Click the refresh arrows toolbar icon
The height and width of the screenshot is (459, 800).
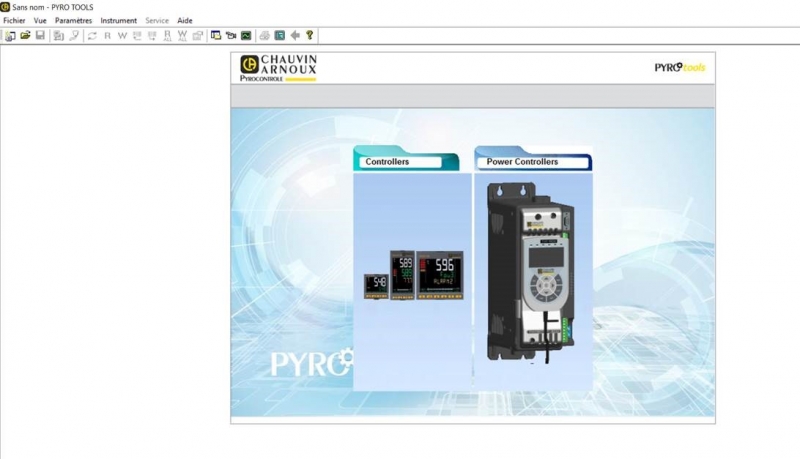92,36
